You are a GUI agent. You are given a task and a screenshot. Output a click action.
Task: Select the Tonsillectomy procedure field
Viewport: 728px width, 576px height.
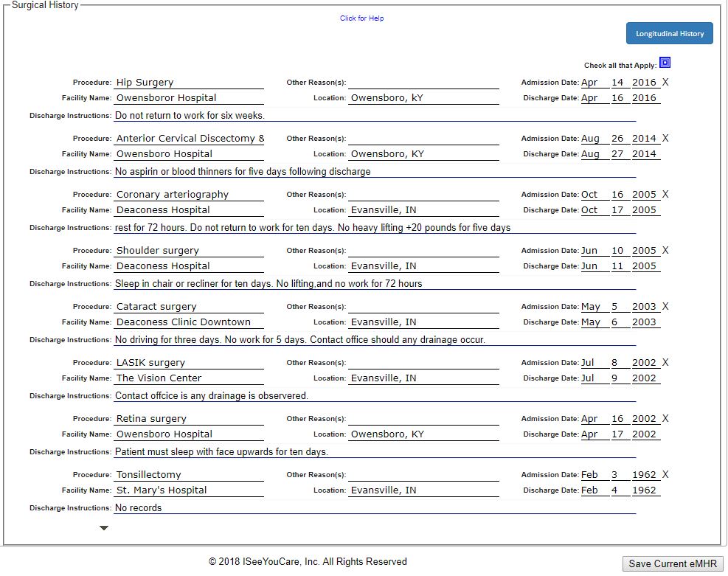point(189,474)
